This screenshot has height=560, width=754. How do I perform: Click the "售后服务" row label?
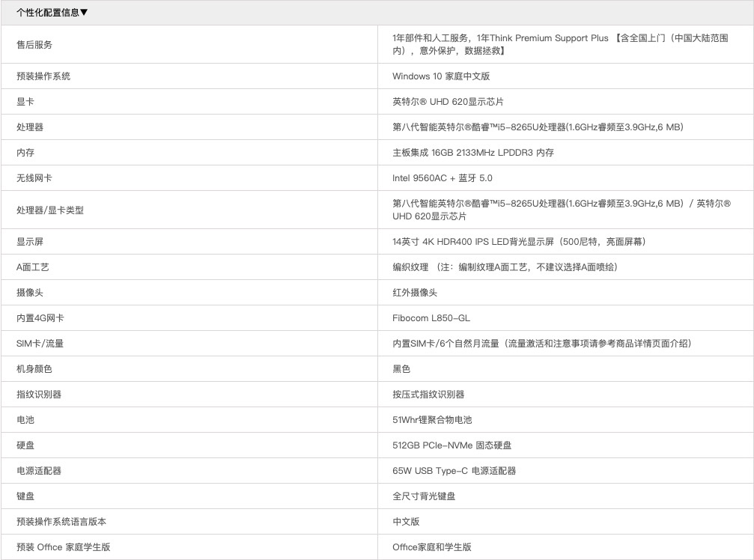point(34,45)
